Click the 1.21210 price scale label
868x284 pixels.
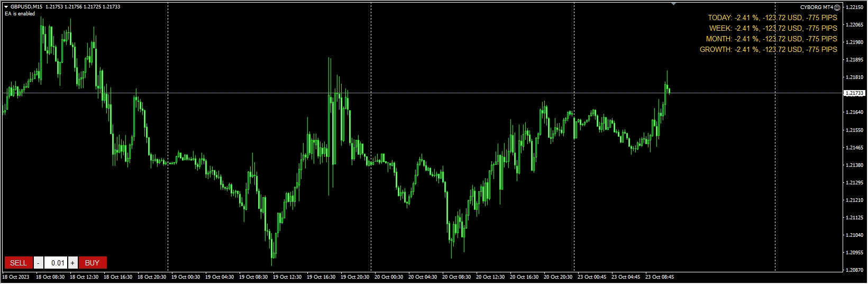pyautogui.click(x=855, y=200)
